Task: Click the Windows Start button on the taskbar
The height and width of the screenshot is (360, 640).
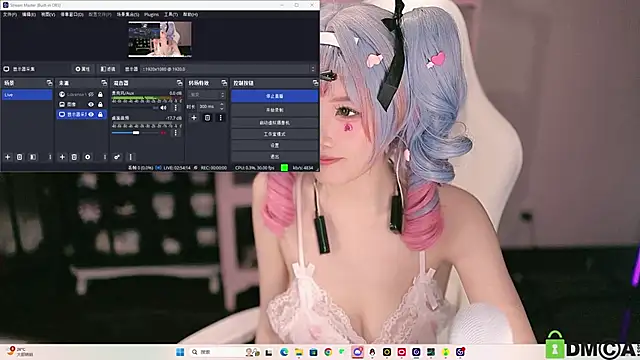Action: pos(180,352)
